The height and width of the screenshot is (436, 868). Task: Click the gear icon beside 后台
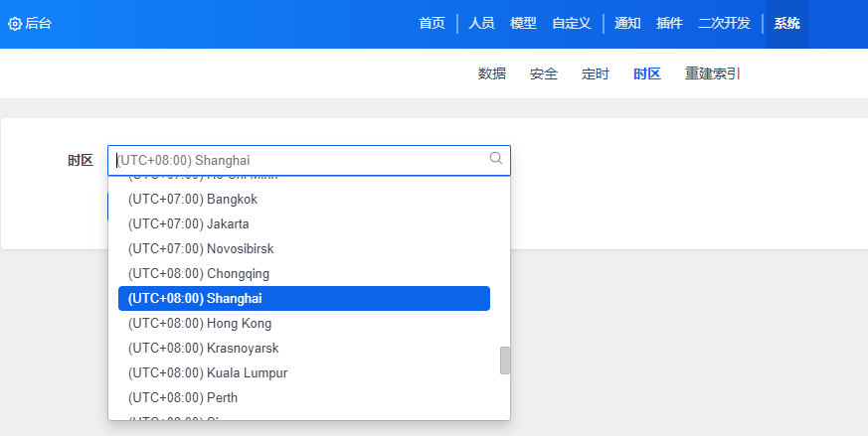[x=15, y=24]
